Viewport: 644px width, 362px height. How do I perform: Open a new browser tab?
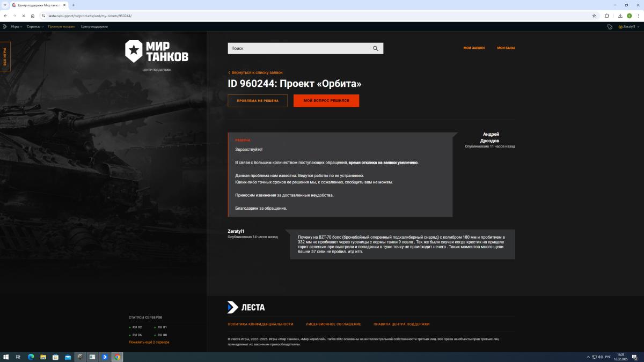coord(73,5)
